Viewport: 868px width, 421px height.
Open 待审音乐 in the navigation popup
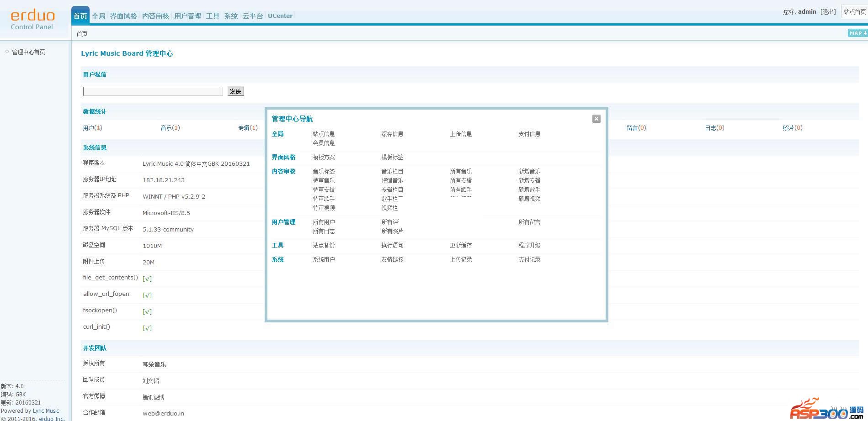coord(324,180)
